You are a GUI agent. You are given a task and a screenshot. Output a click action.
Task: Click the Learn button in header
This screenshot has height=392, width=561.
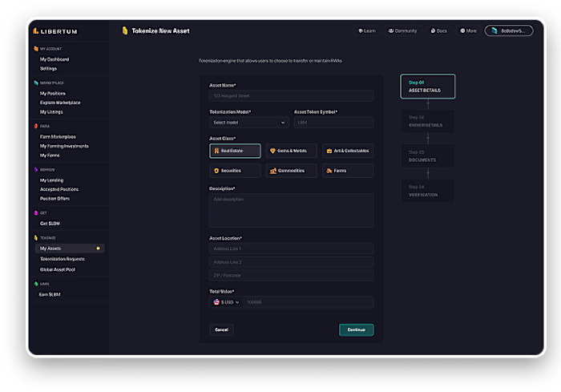tap(367, 30)
